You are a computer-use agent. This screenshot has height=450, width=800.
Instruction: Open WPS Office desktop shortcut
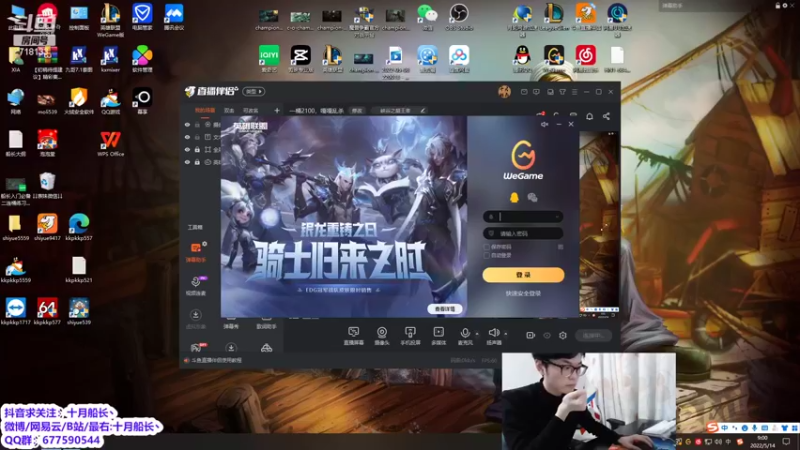pos(110,143)
